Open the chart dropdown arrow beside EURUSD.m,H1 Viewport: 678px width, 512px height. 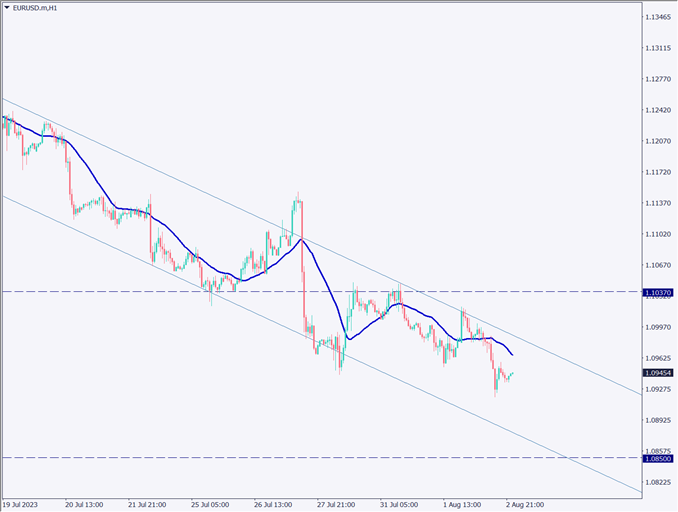click(9, 8)
